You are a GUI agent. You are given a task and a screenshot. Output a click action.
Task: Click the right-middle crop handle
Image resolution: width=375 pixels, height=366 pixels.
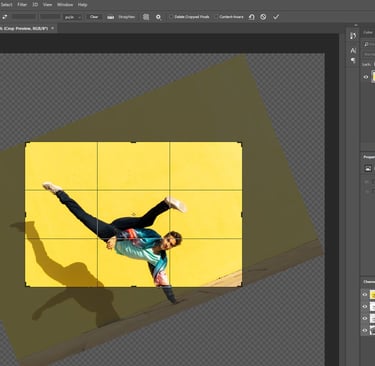[242, 214]
